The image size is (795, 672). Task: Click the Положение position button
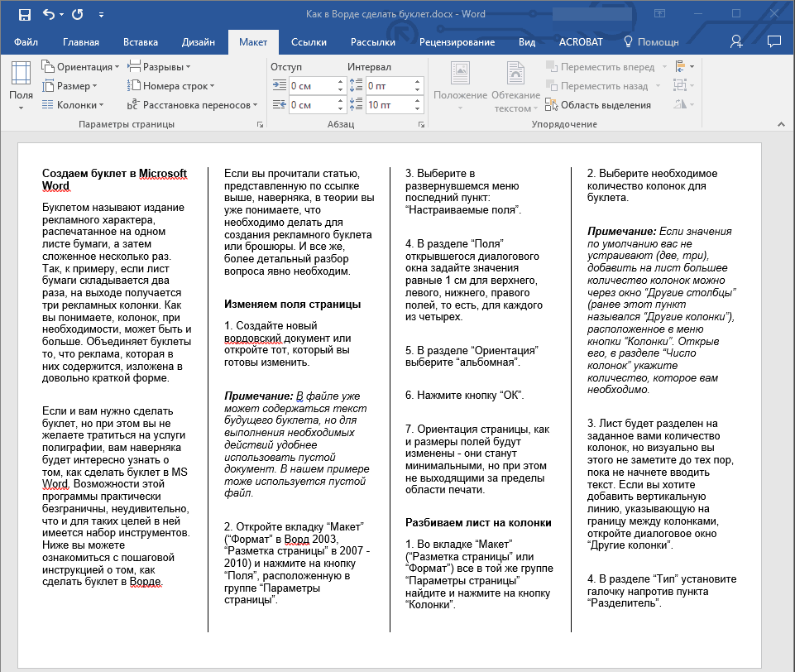click(460, 85)
